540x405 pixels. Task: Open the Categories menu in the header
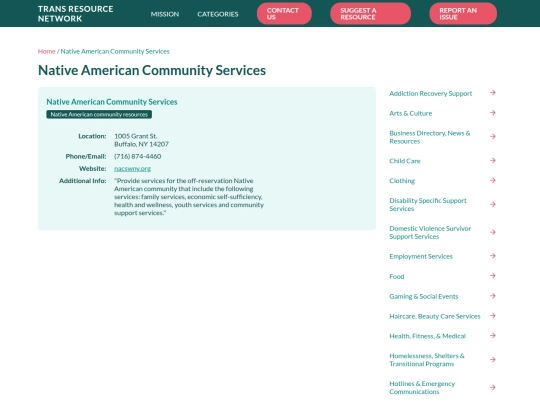pos(218,14)
